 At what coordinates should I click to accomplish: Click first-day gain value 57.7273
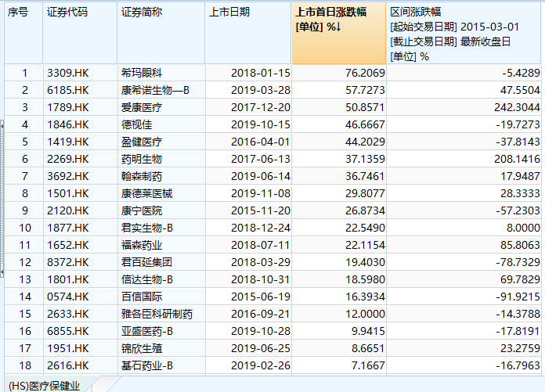click(339, 90)
